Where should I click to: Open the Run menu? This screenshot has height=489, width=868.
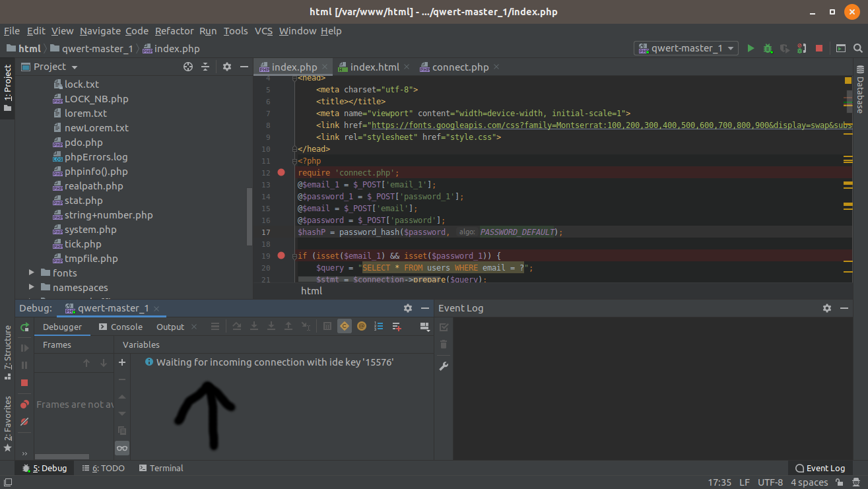(x=208, y=31)
